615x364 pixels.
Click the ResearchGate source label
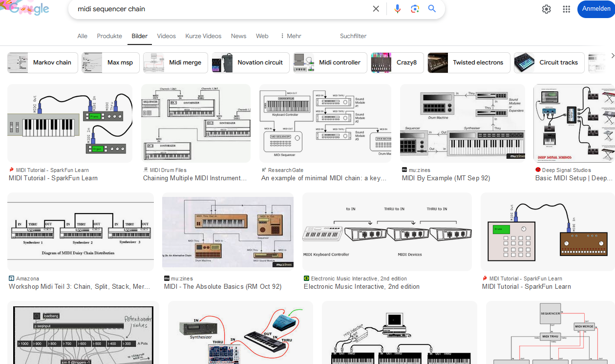pos(286,170)
